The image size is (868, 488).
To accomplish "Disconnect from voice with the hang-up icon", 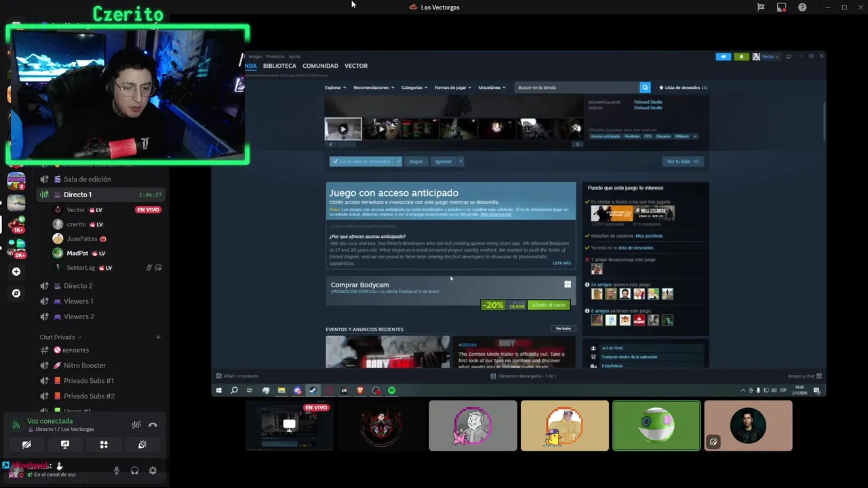I will coord(153,425).
